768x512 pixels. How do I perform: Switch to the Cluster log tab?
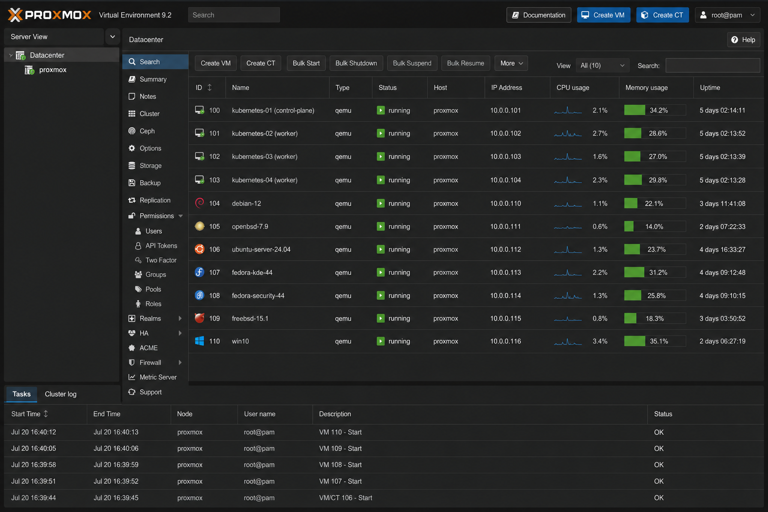click(x=60, y=394)
